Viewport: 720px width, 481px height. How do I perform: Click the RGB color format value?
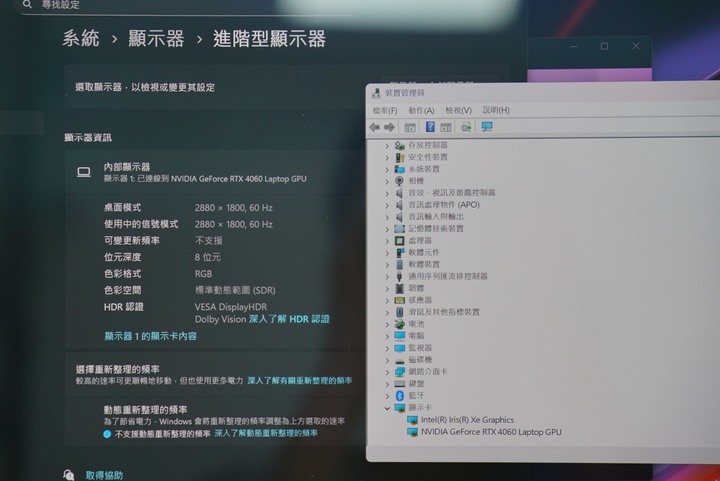pos(203,274)
